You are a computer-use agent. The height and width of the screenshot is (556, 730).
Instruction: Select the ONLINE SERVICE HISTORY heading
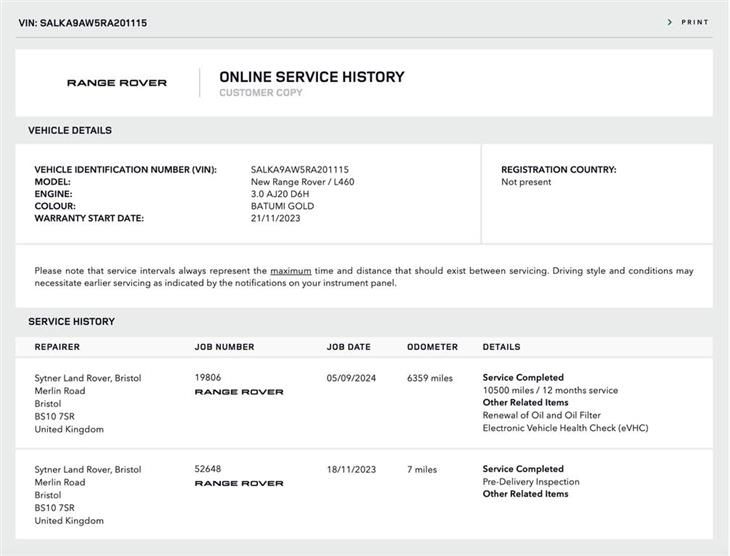click(x=312, y=77)
